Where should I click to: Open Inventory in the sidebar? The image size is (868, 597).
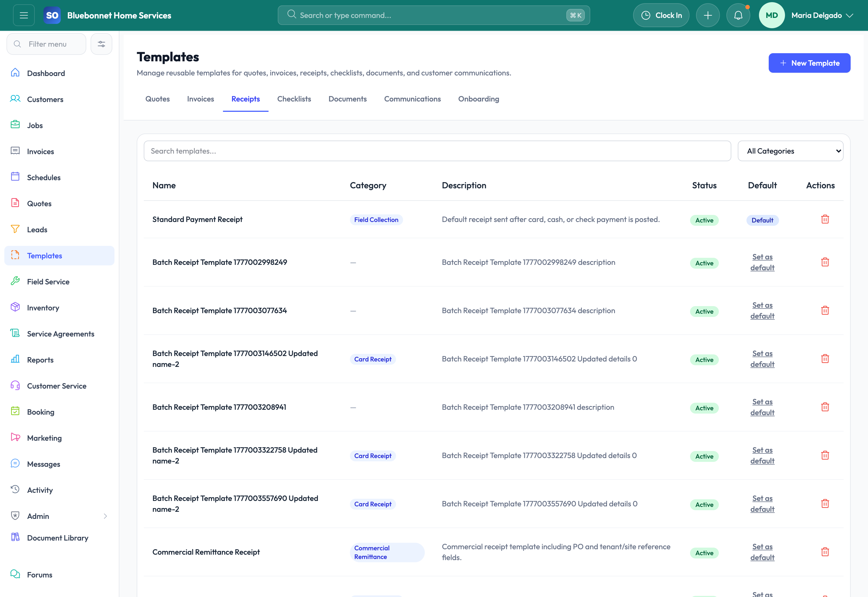coord(59,308)
